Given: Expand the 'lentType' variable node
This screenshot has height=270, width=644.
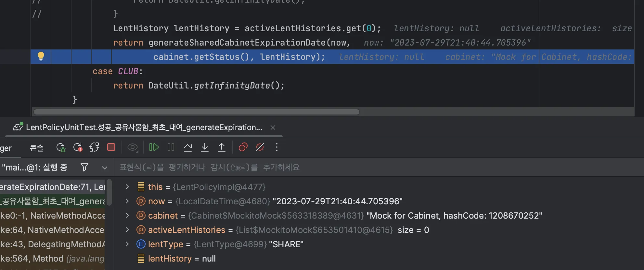Looking at the screenshot, I should [127, 244].
